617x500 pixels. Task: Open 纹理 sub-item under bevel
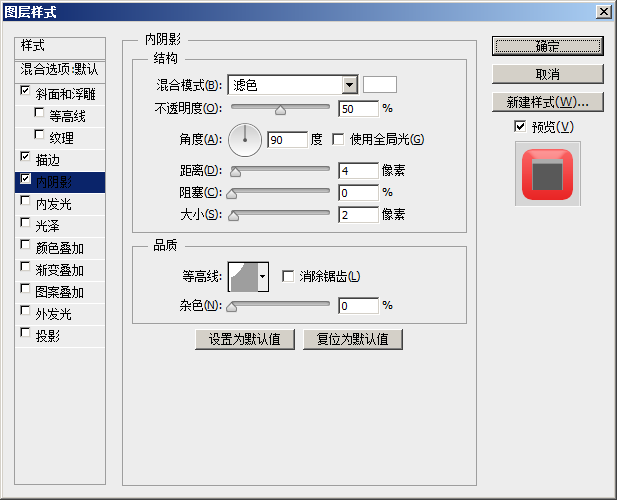(x=61, y=138)
